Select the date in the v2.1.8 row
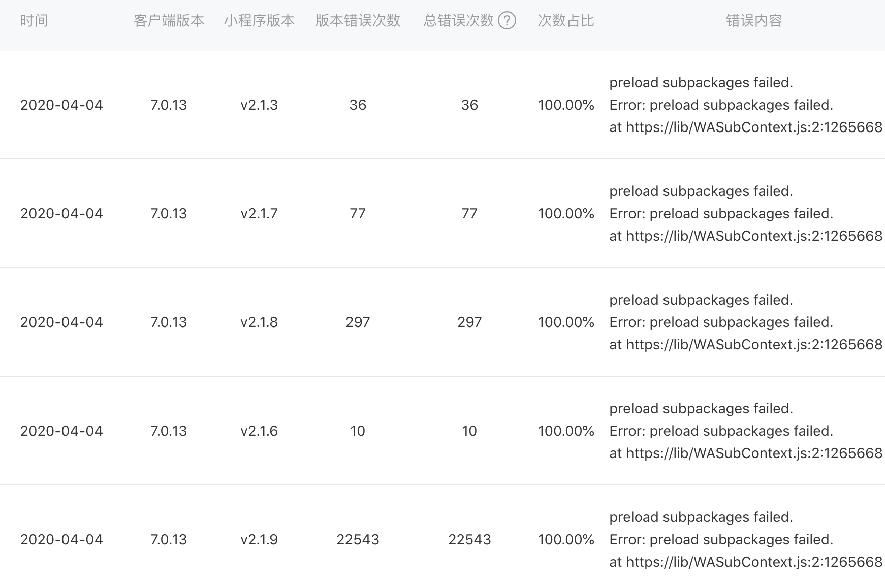885x588 pixels. click(61, 322)
